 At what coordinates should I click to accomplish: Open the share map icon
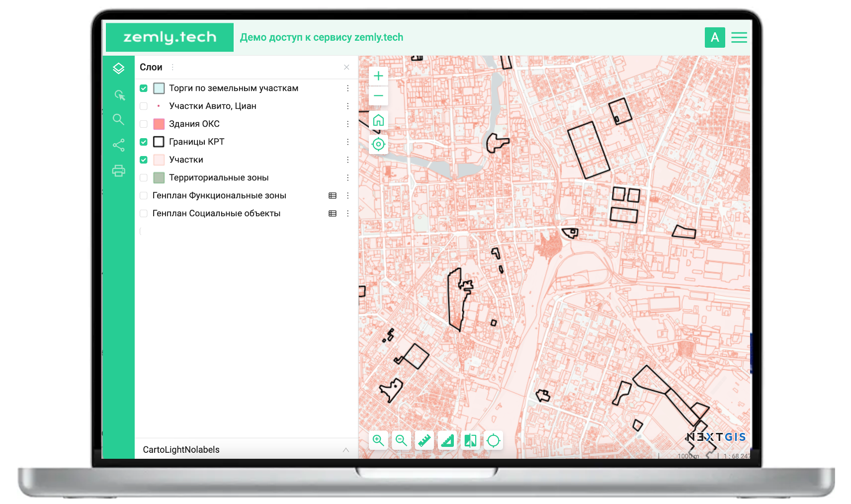[x=118, y=145]
